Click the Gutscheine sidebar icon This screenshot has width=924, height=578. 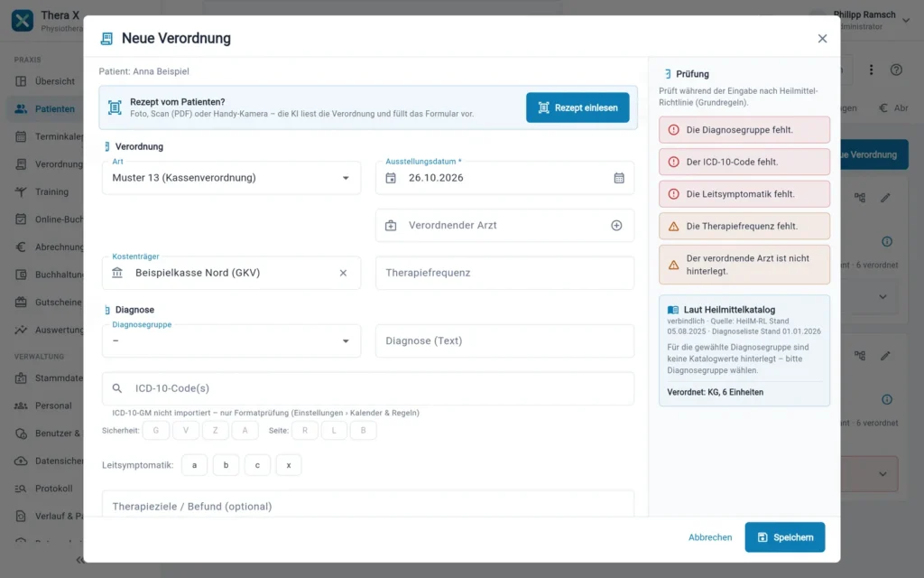[21, 302]
